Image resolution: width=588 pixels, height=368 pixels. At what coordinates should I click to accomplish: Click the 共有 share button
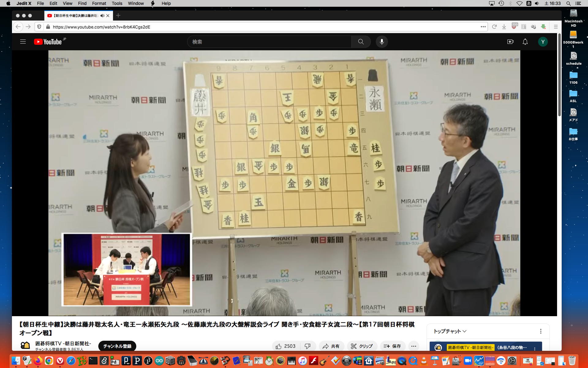pos(331,346)
